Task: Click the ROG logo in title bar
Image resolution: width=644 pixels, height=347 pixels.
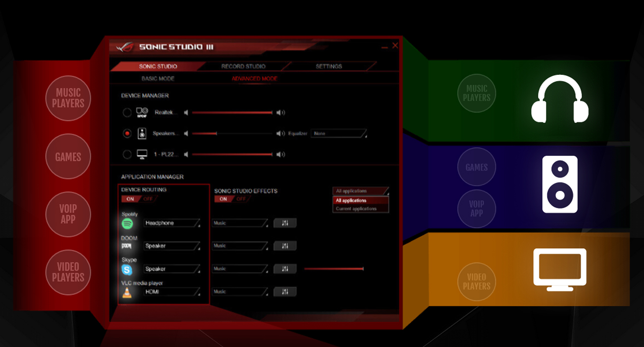Action: (x=125, y=47)
